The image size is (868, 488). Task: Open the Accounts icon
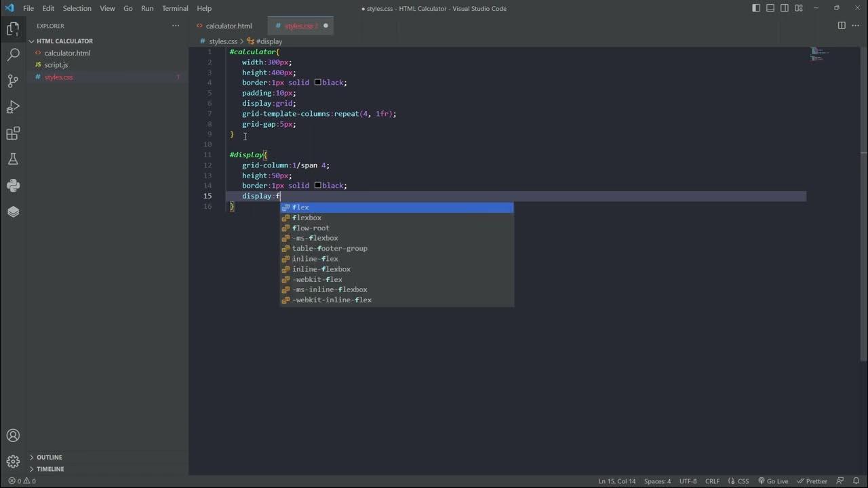pyautogui.click(x=13, y=436)
